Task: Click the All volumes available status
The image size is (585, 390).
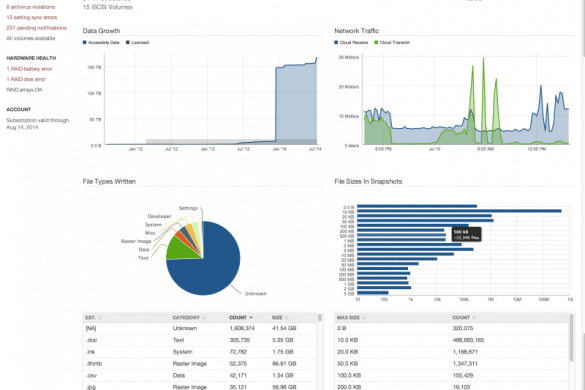Action: pos(31,38)
